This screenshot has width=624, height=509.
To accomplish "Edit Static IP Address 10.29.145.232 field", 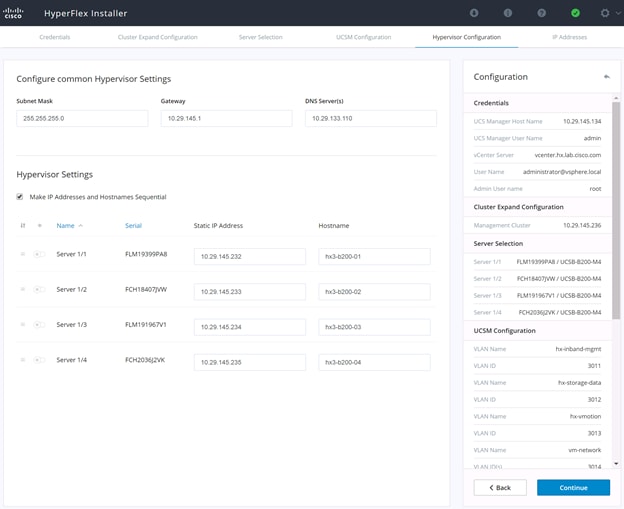I will (x=250, y=257).
